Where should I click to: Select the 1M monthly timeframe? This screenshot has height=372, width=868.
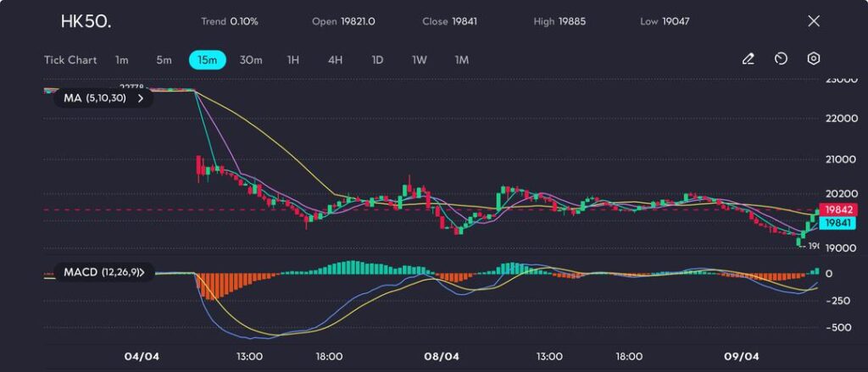pos(462,60)
